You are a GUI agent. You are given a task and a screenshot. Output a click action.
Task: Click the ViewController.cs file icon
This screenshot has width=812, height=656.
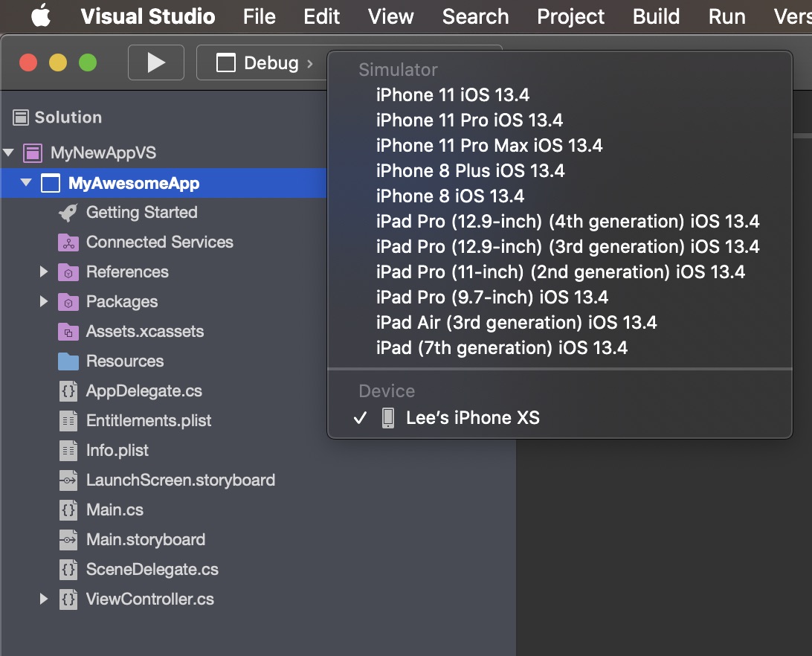pos(68,599)
